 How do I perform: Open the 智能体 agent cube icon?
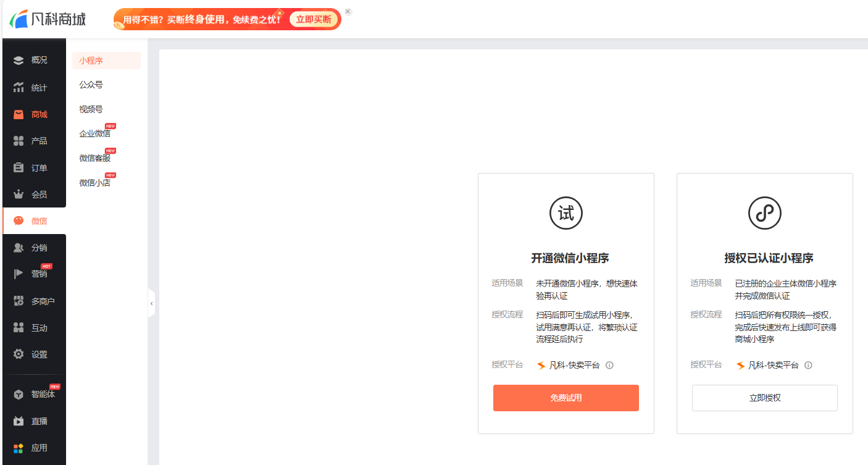[x=19, y=395]
